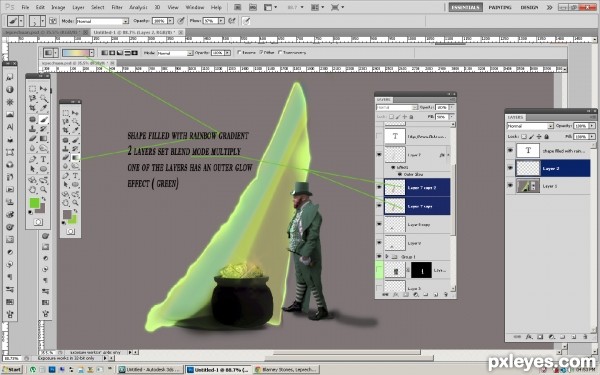This screenshot has width=600, height=375.
Task: Switch to the leprechaun.psd document tab
Action: [46, 32]
